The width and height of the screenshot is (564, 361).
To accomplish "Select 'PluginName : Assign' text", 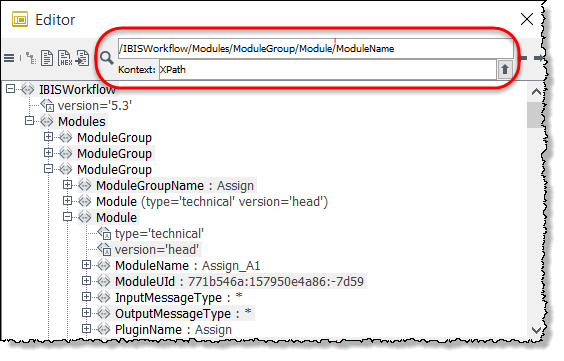I will click(x=173, y=330).
